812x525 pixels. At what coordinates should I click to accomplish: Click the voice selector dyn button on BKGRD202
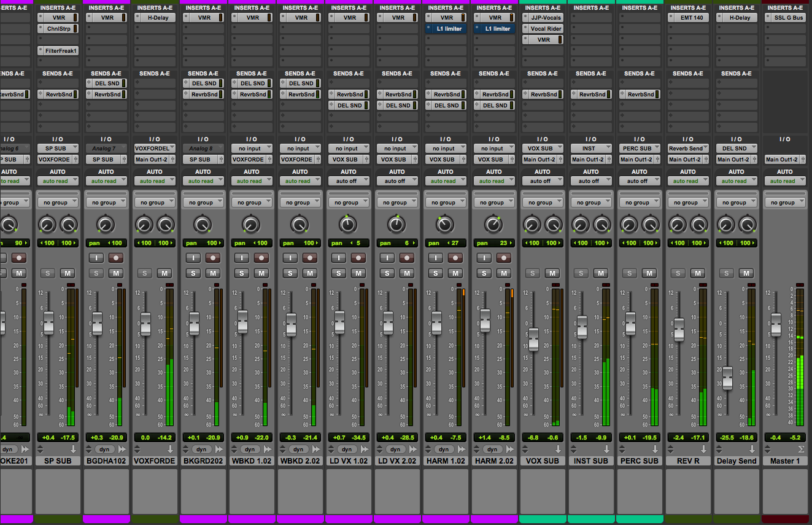[x=201, y=449]
